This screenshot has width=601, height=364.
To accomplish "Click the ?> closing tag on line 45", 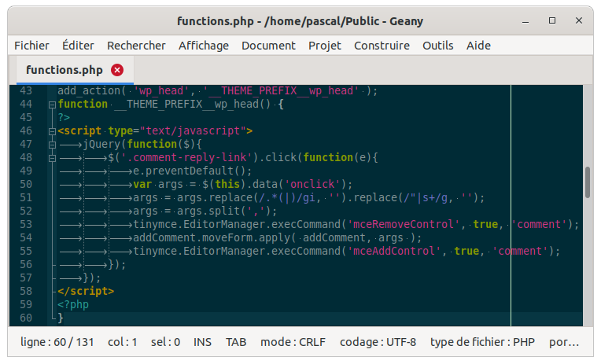I will (x=64, y=117).
